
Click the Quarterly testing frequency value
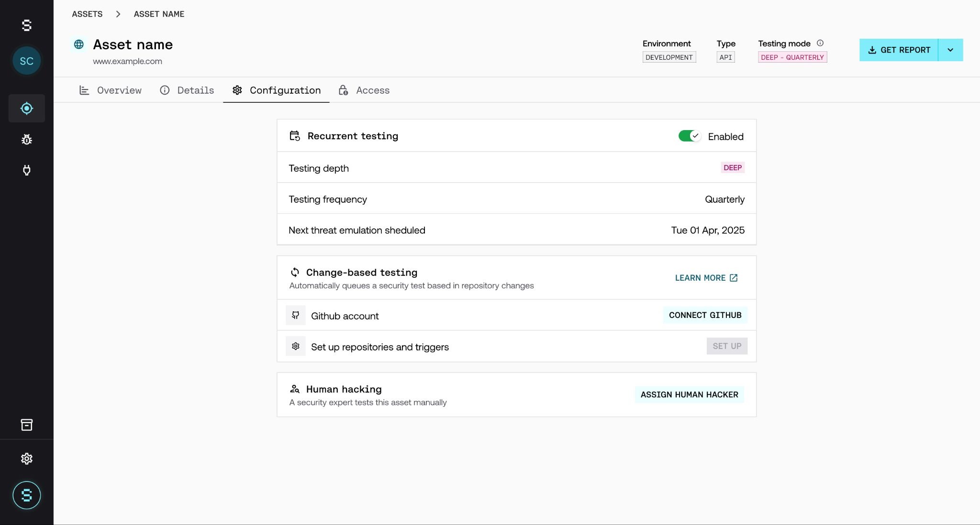[x=724, y=199]
